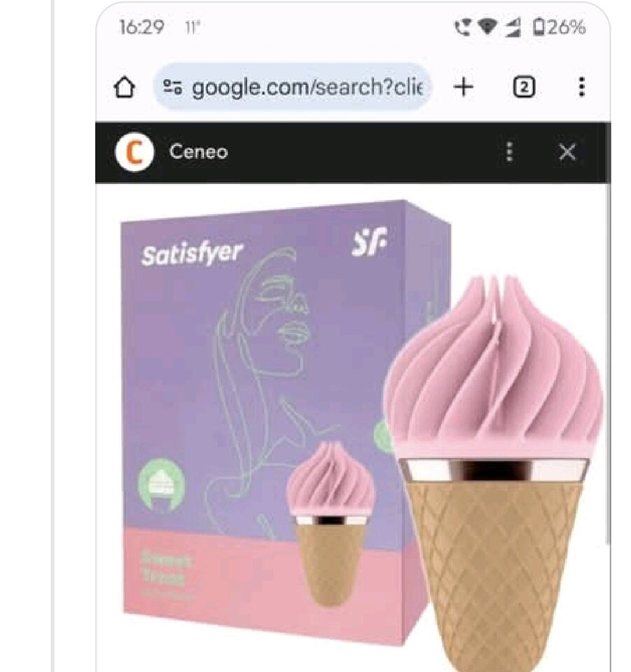Click the Ceneo source title
This screenshot has height=672, width=631.
[x=198, y=152]
